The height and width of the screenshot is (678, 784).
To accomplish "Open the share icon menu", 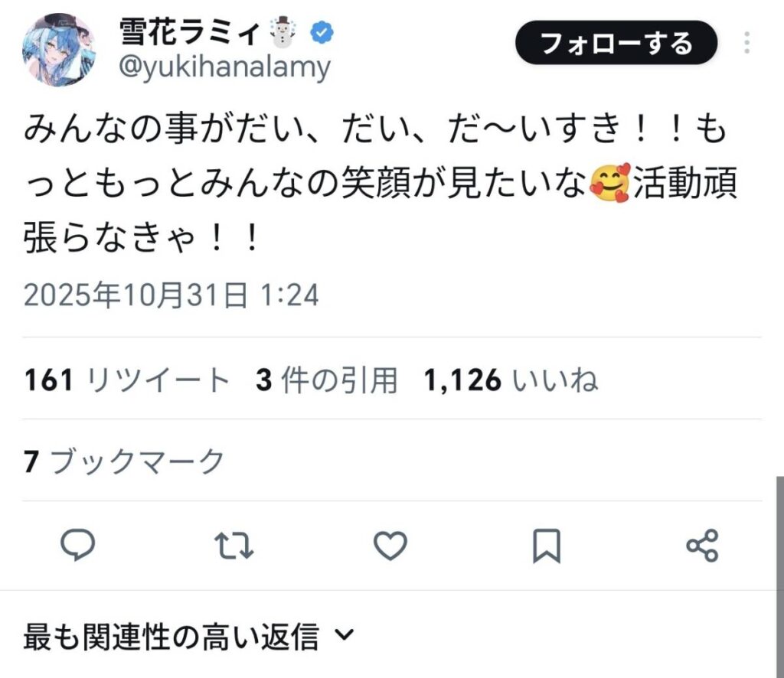I will point(702,545).
